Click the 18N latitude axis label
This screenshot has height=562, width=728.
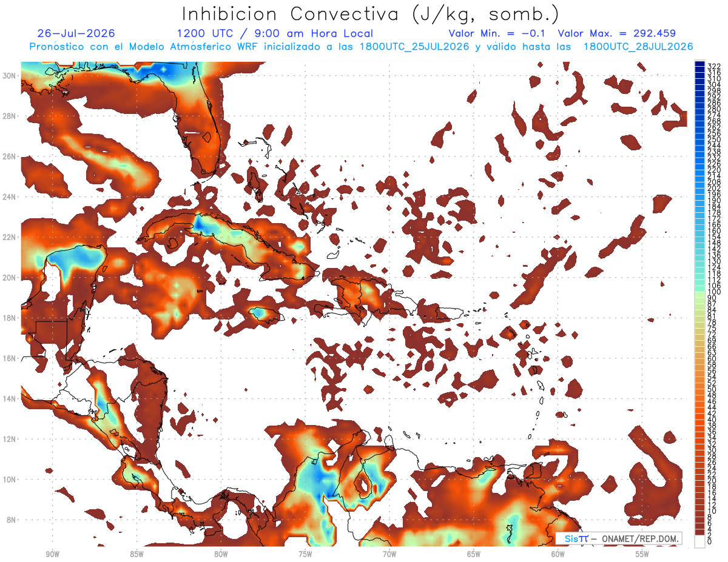click(10, 318)
